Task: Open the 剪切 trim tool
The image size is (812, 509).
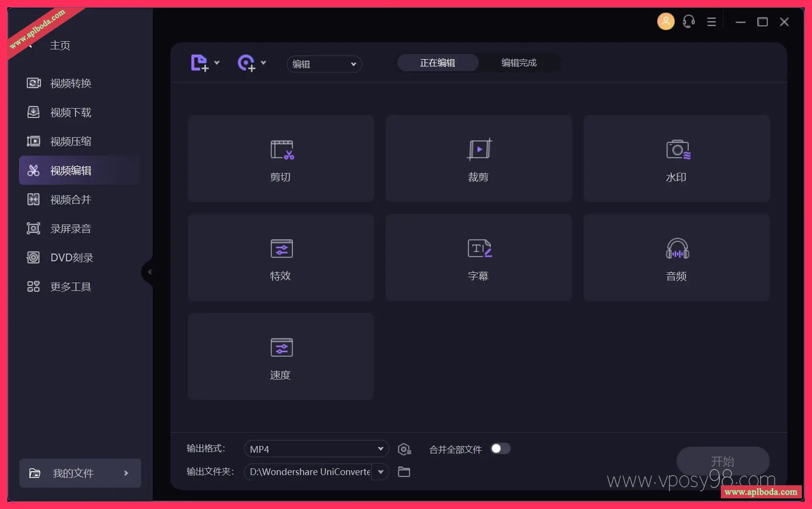Action: point(281,159)
